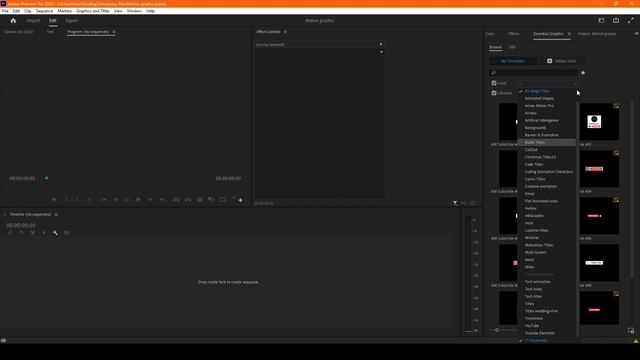The width and height of the screenshot is (640, 360).
Task: Select the subscribe template thumbnail labeled #02
Action: pos(599,122)
